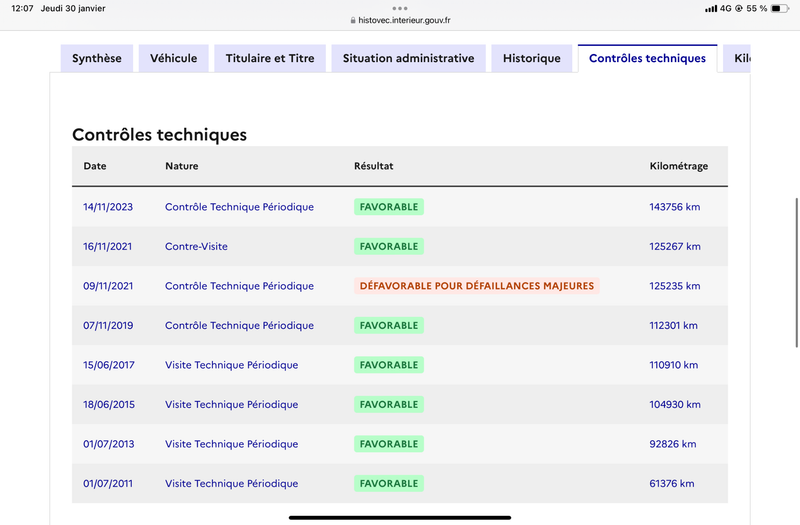Viewport: 800px width, 525px height.
Task: Click the Nature column header
Action: [x=182, y=166]
